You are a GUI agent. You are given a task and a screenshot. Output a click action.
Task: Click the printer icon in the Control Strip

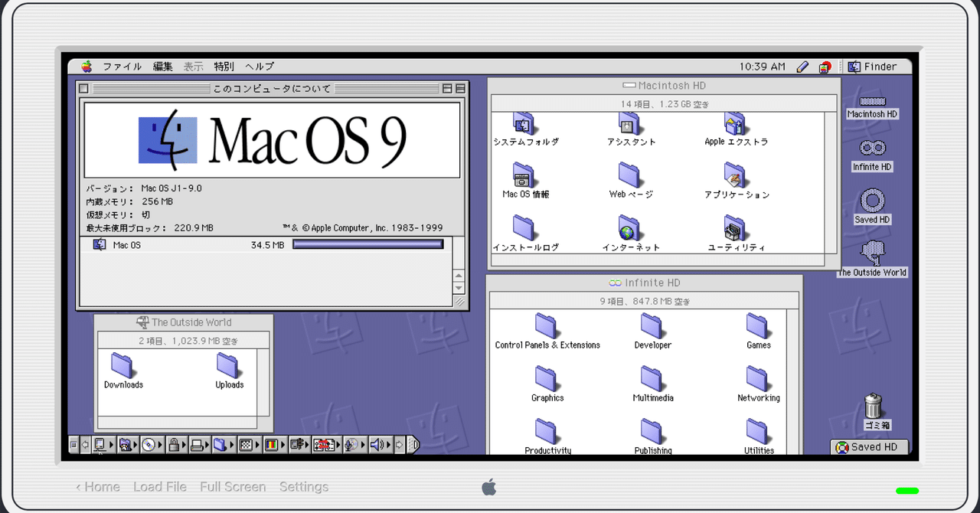pos(198,444)
